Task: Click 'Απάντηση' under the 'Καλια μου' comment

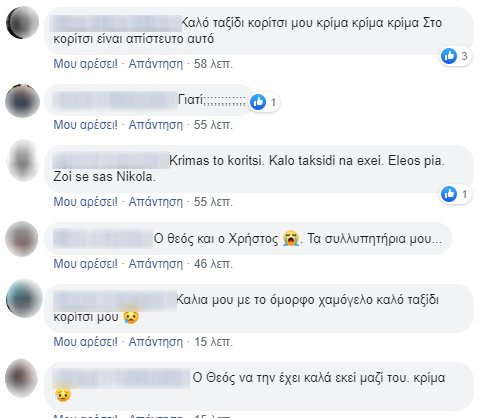Action: point(156,342)
